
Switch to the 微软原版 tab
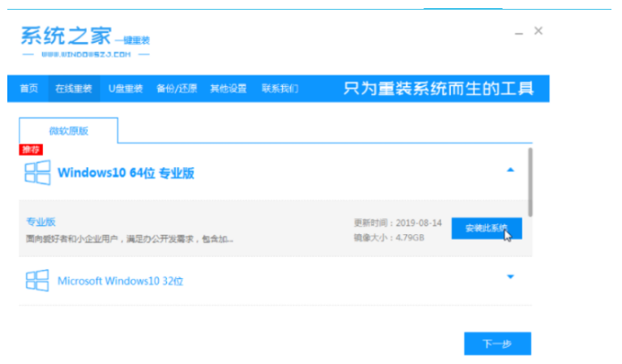pyautogui.click(x=69, y=131)
